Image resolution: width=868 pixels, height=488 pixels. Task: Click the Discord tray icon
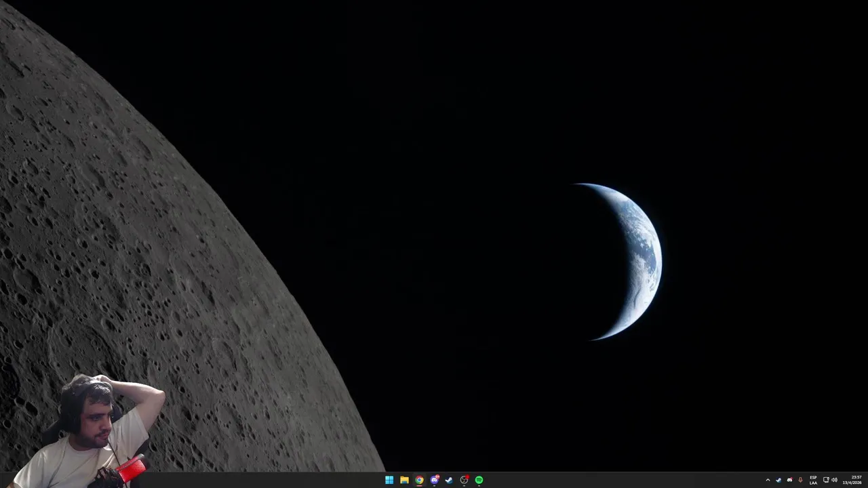tap(789, 480)
